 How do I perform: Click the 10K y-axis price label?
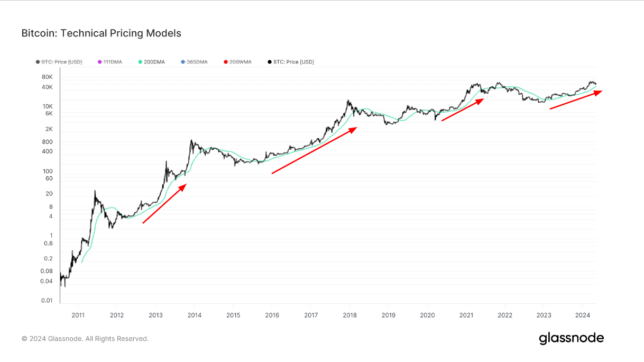(49, 106)
